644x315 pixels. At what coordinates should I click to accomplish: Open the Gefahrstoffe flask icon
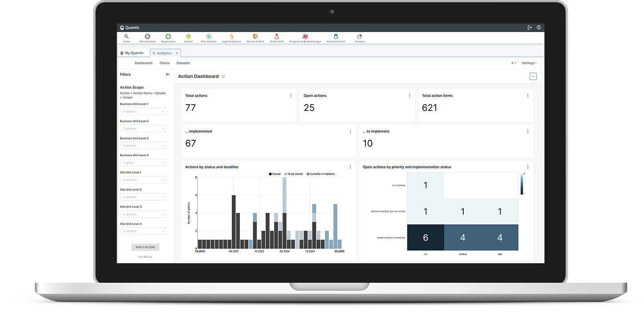(x=276, y=37)
